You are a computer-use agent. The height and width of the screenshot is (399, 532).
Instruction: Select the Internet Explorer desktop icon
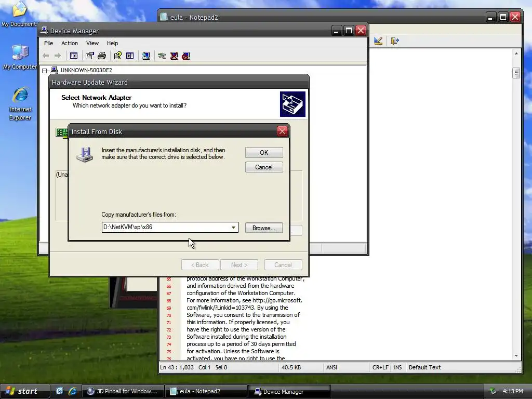click(x=20, y=103)
